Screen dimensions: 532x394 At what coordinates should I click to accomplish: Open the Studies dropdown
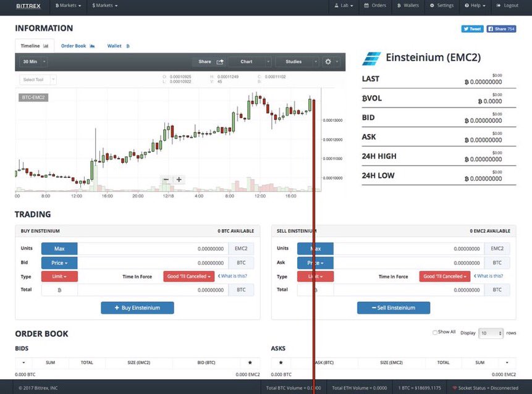[x=297, y=62]
